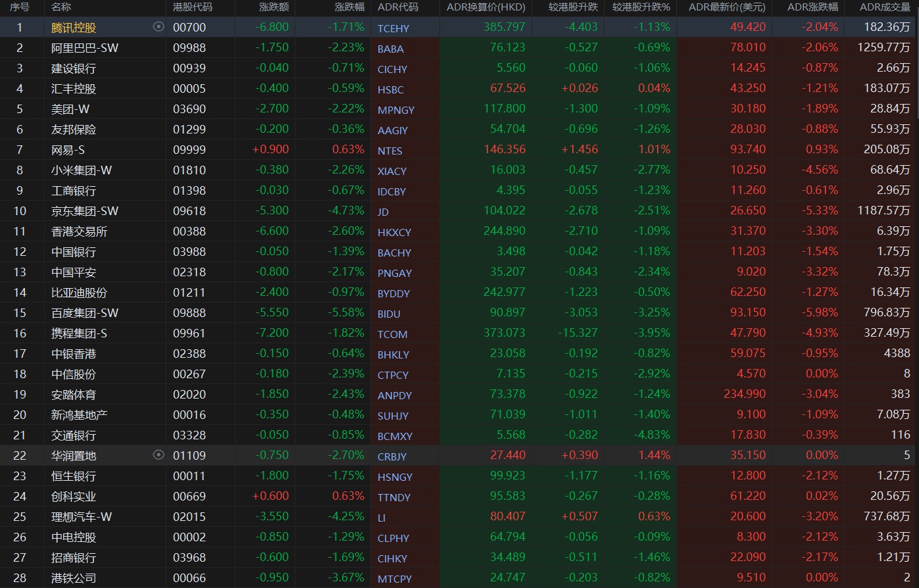
Task: Open 京东集团-SW in the list
Action: 85,211
